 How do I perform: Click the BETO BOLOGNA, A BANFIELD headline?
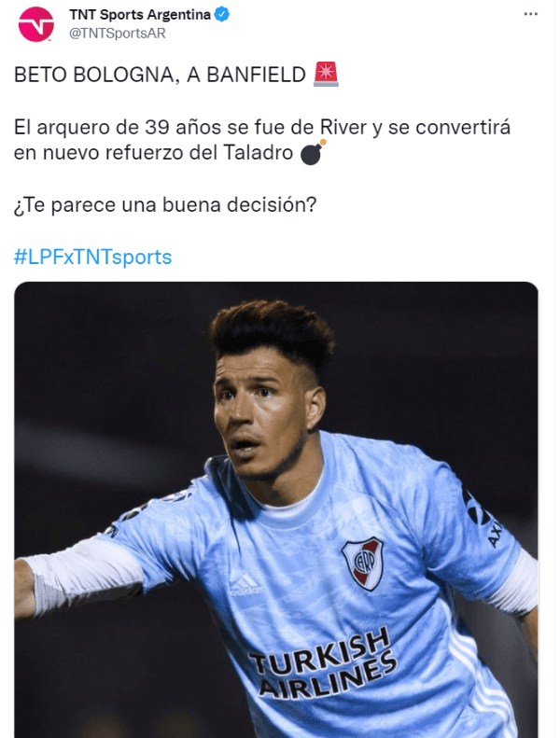[161, 75]
